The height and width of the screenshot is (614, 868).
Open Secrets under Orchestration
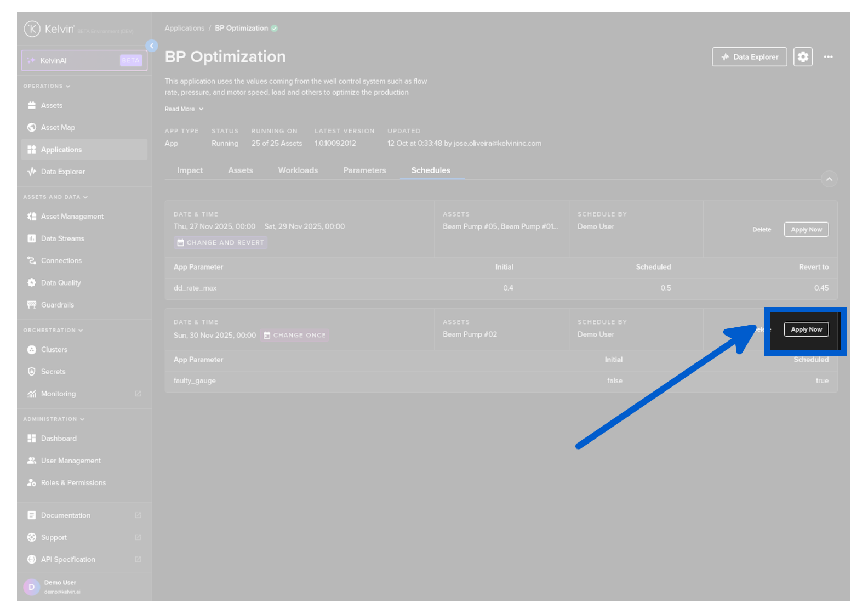[x=53, y=372]
